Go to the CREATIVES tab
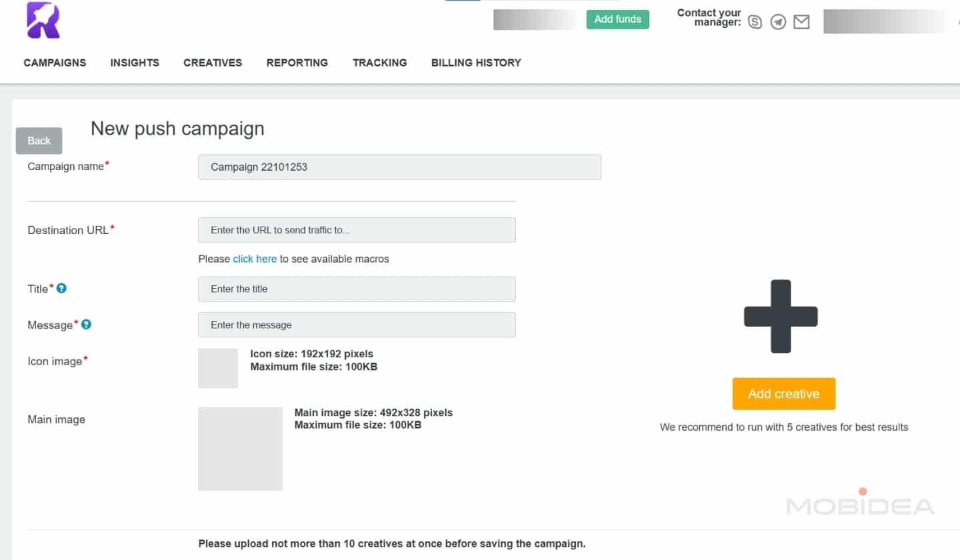The width and height of the screenshot is (960, 560). coord(212,63)
